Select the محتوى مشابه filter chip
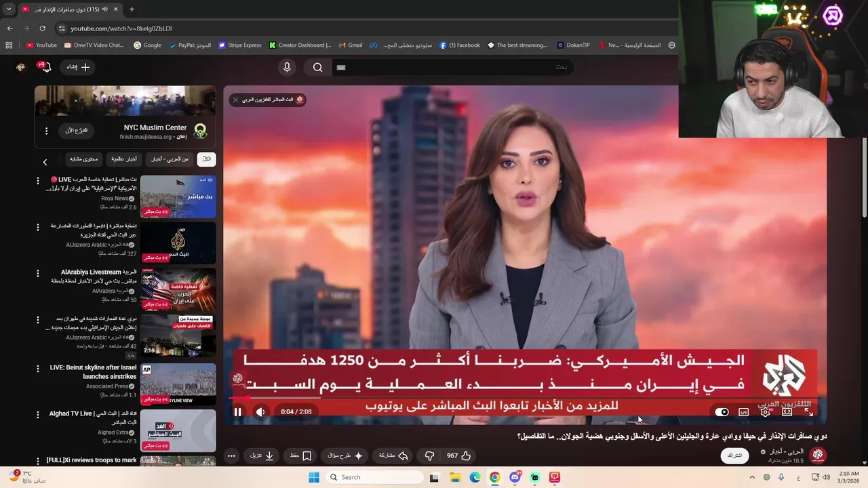This screenshot has width=868, height=488. pyautogui.click(x=83, y=159)
